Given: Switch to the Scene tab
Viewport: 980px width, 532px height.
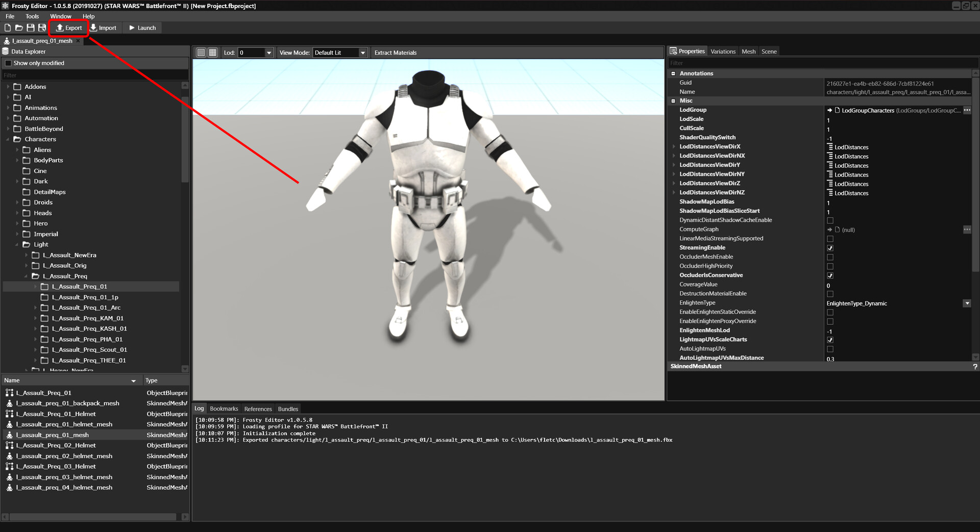Looking at the screenshot, I should [x=769, y=52].
